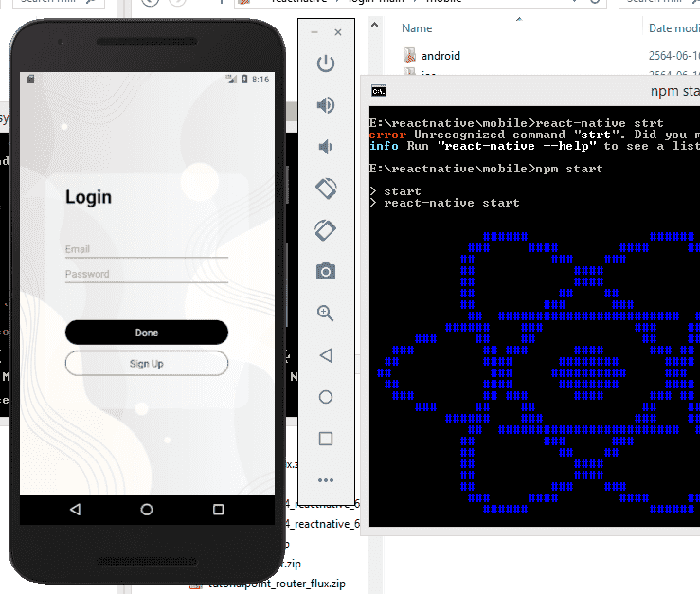
Task: Click the signal icon in phone status bar
Action: 231,79
